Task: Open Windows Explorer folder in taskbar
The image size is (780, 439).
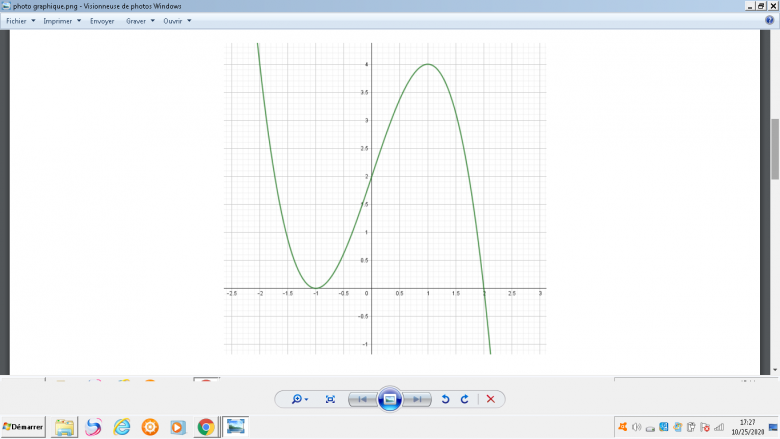Action: [x=65, y=427]
